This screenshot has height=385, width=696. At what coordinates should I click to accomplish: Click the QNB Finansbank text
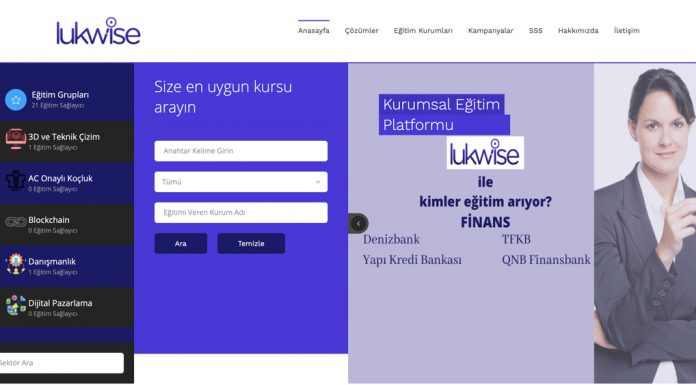(x=546, y=260)
